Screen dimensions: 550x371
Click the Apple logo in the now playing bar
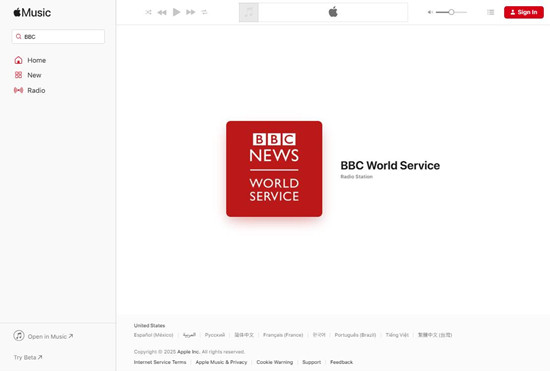(333, 12)
